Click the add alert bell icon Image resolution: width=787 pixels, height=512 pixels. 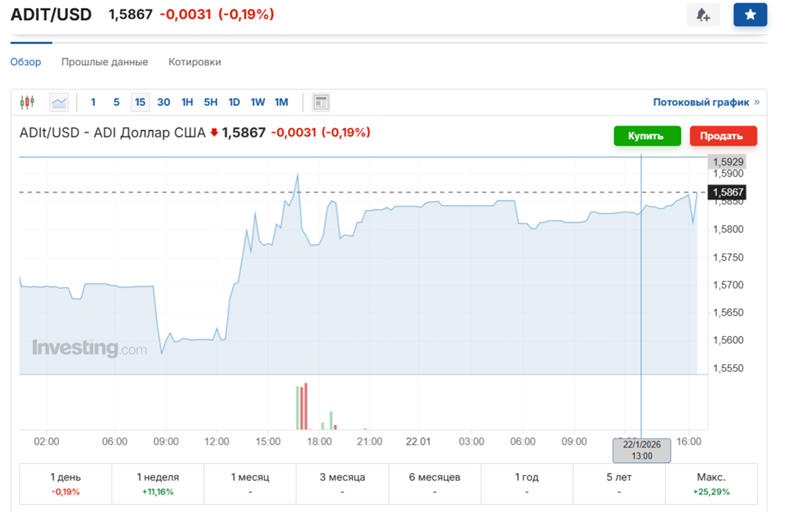pyautogui.click(x=703, y=15)
